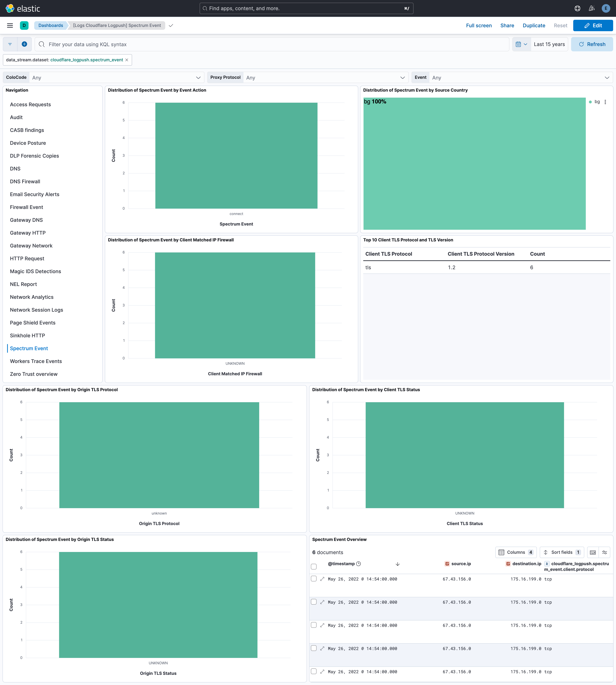Open the help menu lifebuoy icon
Viewport: 616px width, 685px height.
(x=577, y=8)
